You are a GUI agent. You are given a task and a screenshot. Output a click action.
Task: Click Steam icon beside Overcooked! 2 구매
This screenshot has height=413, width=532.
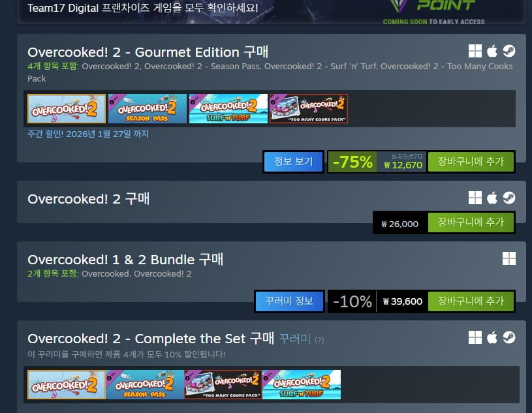point(509,198)
